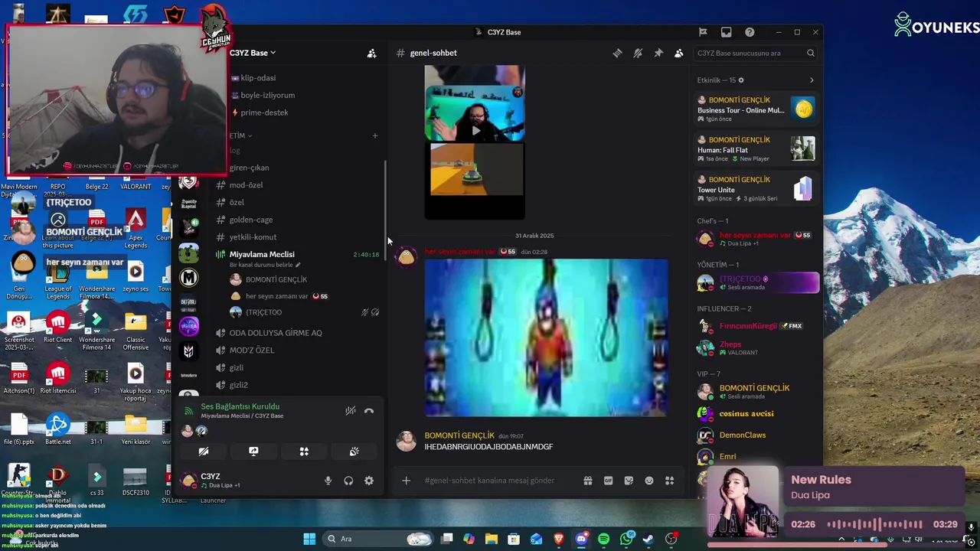Viewport: 980px width, 551px height.
Task: Deafen with headphones icon
Action: (x=348, y=481)
